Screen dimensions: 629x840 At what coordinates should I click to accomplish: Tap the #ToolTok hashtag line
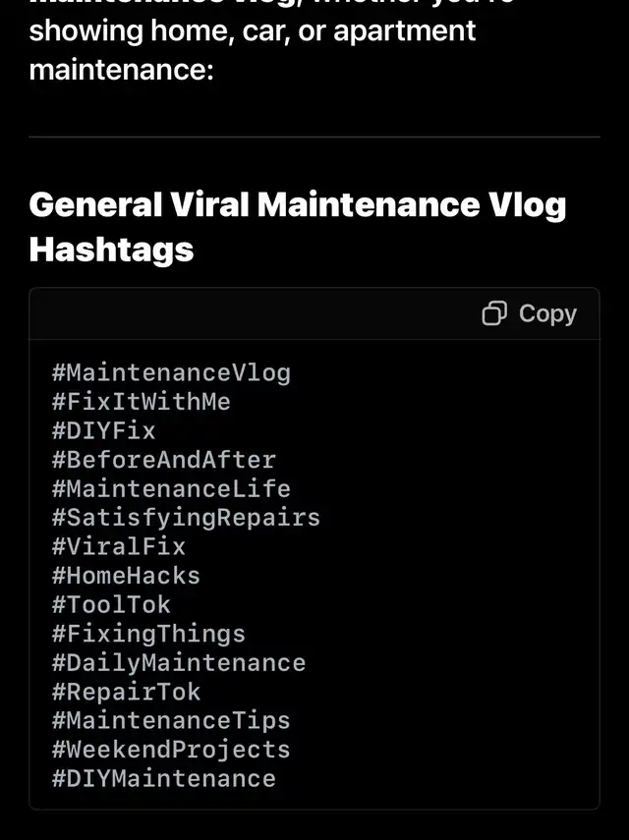tap(111, 604)
